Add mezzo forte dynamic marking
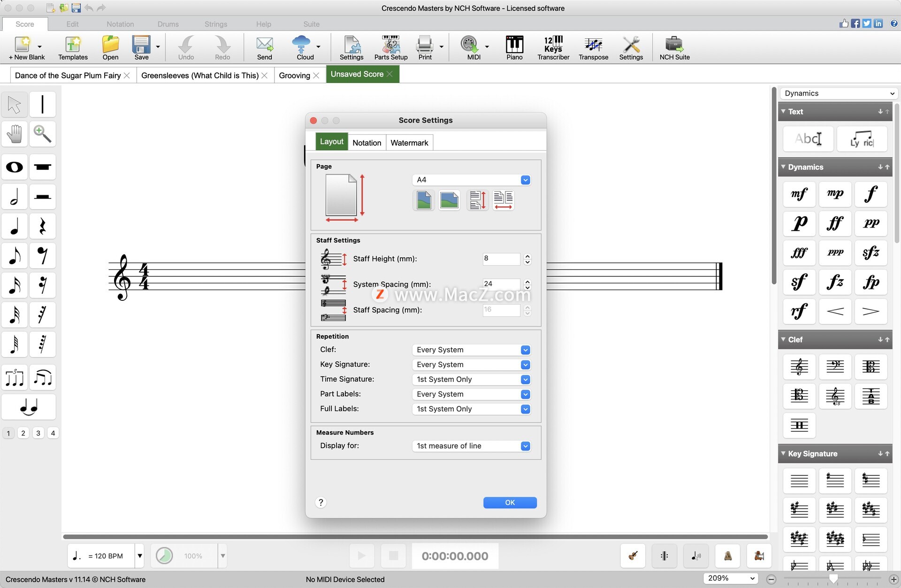The image size is (901, 588). point(799,194)
